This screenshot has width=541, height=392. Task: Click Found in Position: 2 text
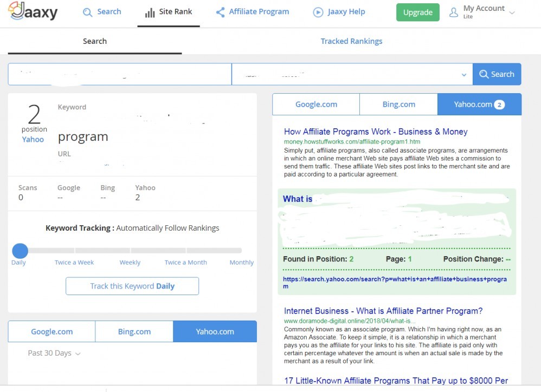(318, 259)
